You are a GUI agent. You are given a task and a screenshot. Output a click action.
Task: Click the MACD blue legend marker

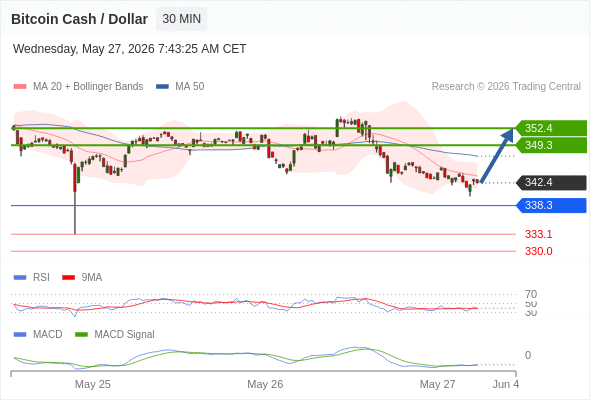point(20,335)
